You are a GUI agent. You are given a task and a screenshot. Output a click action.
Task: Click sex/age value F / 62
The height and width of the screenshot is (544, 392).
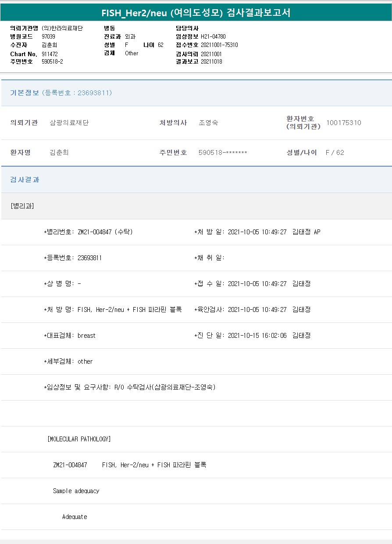pyautogui.click(x=335, y=153)
